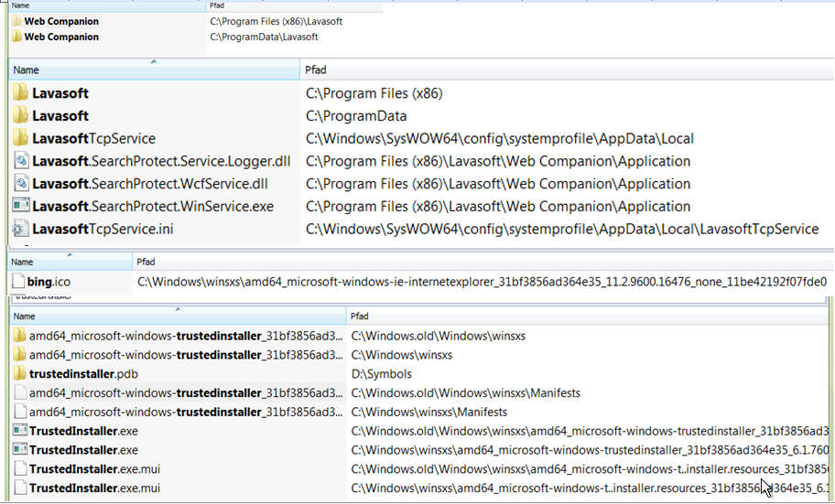Sort Web Companion list by Name column
The height and width of the screenshot is (504, 835).
point(107,5)
